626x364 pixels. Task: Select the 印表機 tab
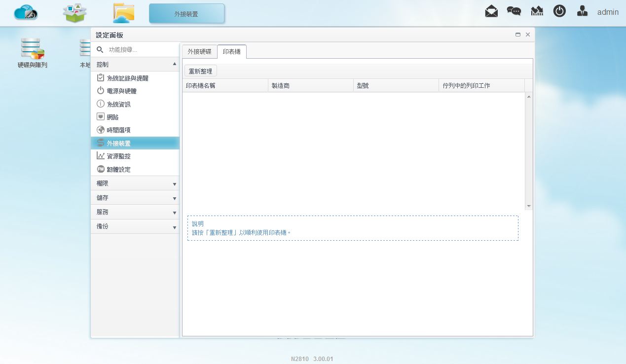coord(232,52)
